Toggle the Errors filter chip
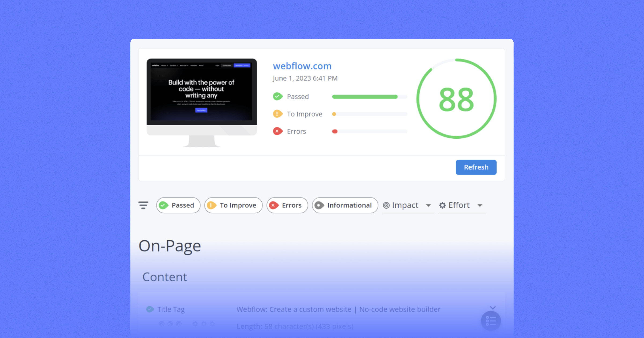Screen dimensions: 644x338 287,205
